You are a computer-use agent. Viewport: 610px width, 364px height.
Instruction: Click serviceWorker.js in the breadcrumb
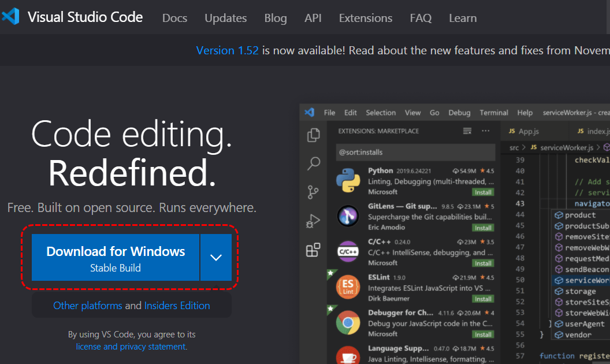point(567,147)
